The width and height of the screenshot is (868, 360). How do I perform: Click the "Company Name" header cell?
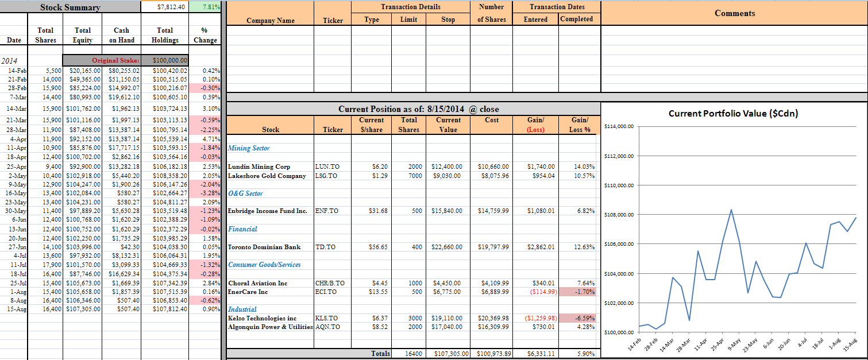[x=271, y=21]
